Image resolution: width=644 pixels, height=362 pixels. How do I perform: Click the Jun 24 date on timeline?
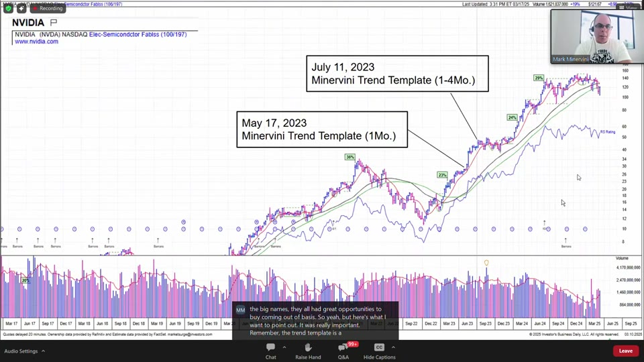pos(540,323)
